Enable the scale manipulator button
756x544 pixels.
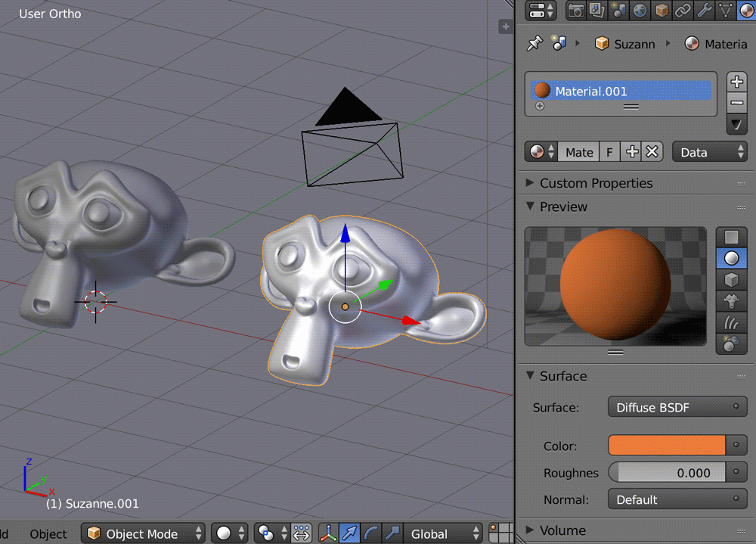(392, 533)
